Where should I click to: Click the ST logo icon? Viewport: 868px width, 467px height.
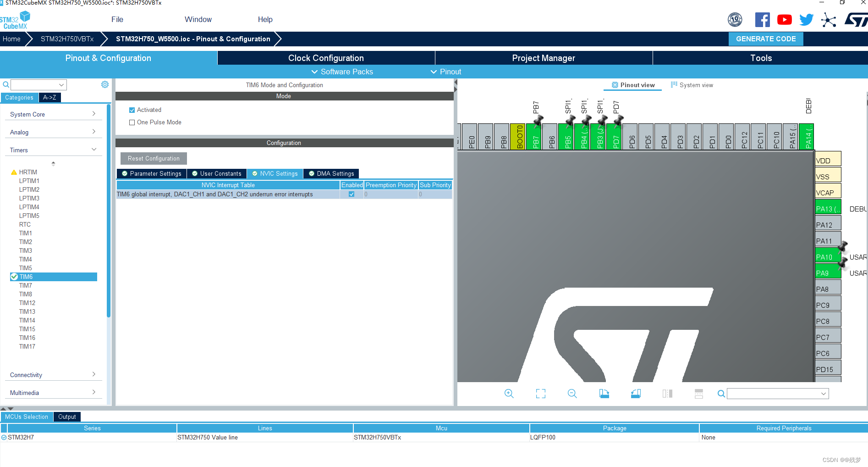click(856, 20)
